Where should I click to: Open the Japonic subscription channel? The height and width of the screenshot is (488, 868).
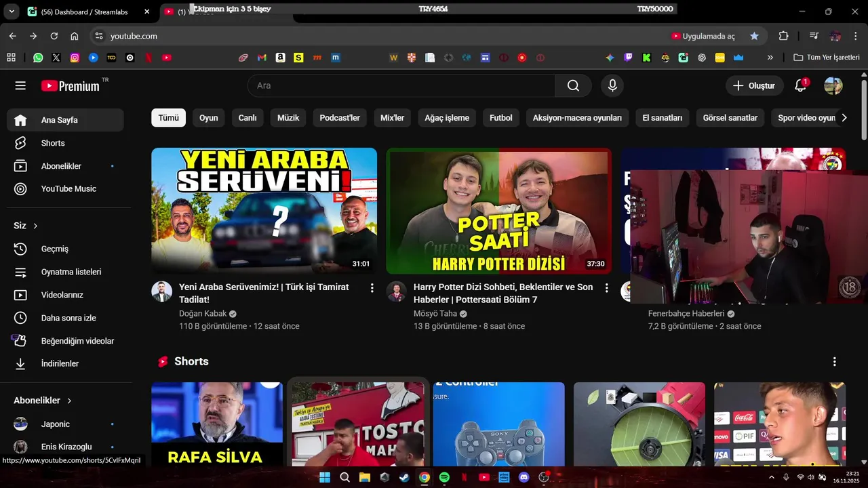click(65, 424)
